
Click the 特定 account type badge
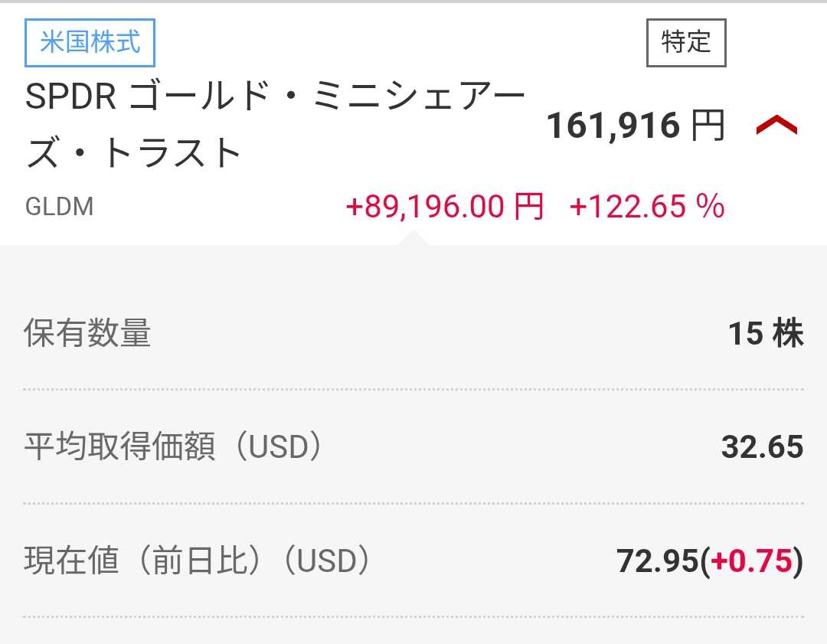[x=686, y=41]
